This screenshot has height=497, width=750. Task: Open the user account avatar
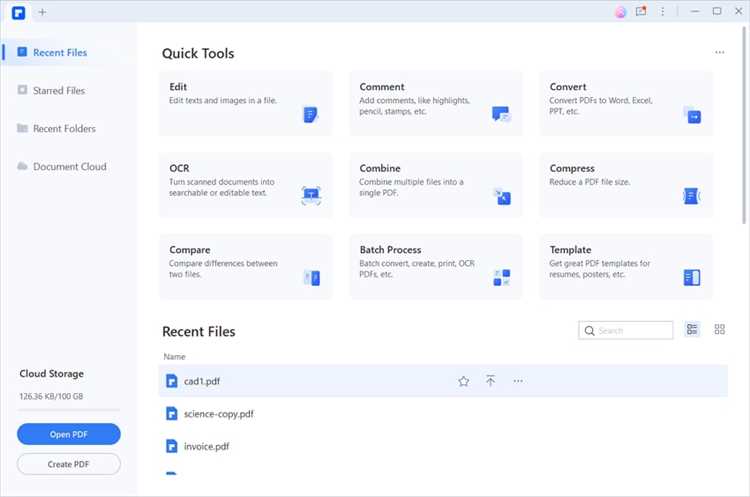[620, 12]
